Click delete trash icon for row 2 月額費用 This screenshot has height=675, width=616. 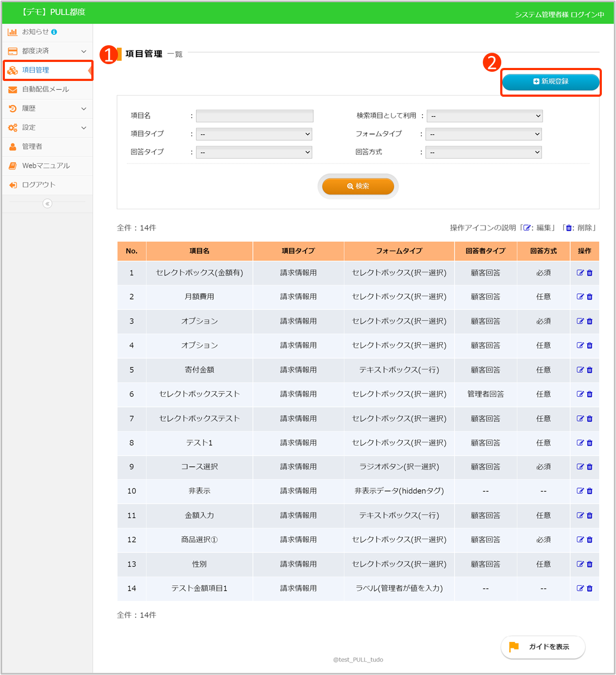pos(590,297)
